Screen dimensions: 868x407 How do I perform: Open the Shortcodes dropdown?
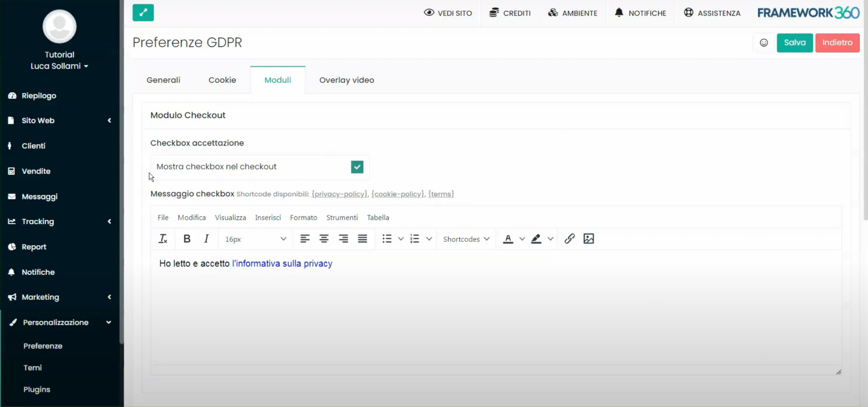(466, 239)
